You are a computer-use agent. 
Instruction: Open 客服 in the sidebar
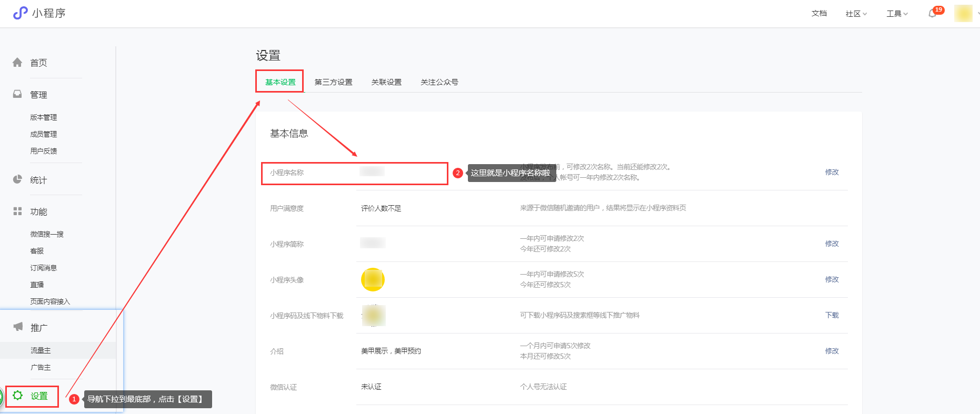coord(37,251)
